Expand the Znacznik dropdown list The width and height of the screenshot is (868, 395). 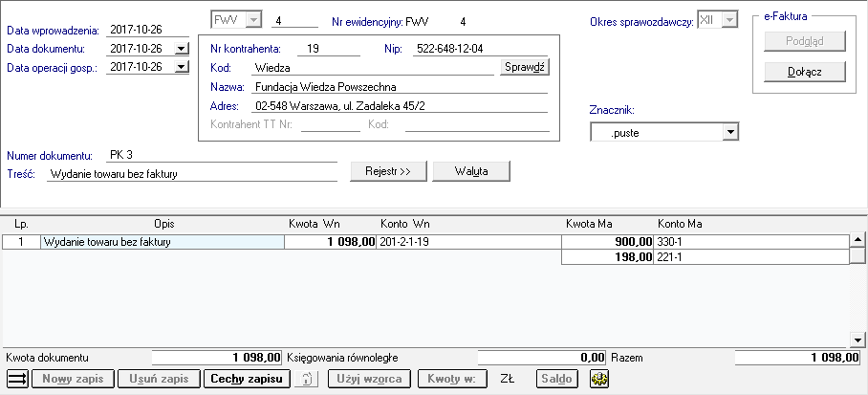[x=730, y=133]
